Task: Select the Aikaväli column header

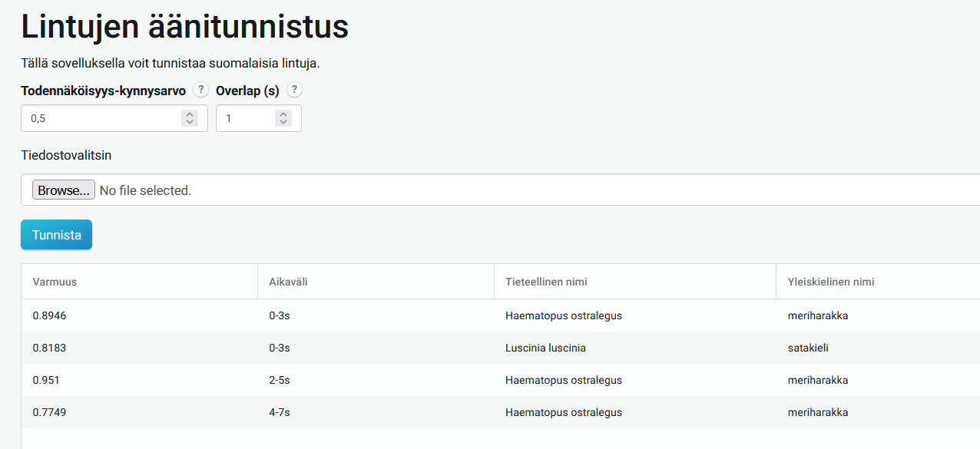Action: tap(288, 282)
